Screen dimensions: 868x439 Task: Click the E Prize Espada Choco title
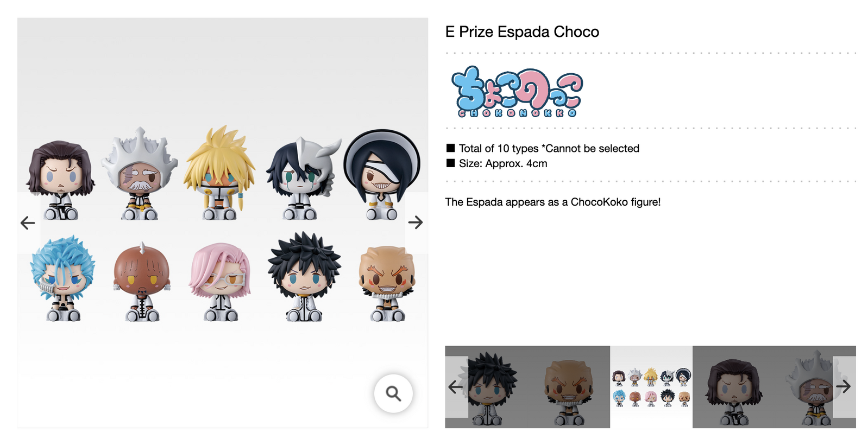pos(522,32)
